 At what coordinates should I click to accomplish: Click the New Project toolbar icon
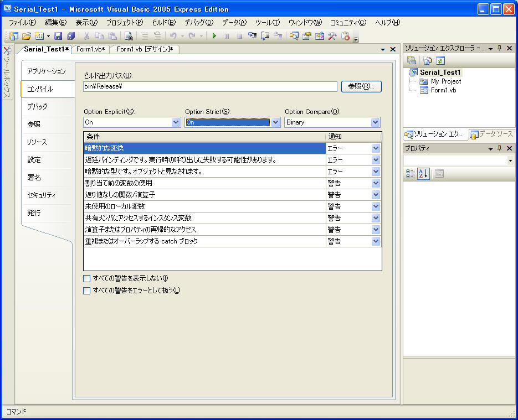coord(14,36)
